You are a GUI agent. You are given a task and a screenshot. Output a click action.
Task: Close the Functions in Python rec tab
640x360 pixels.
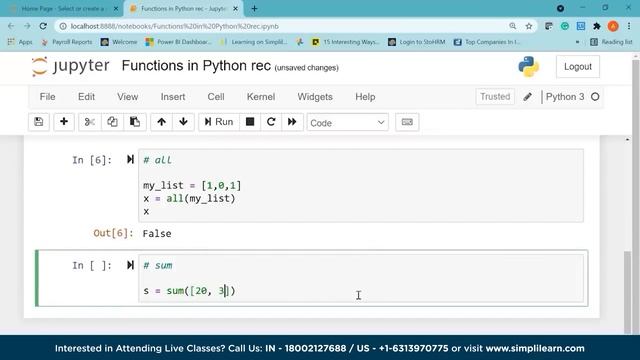click(x=236, y=9)
